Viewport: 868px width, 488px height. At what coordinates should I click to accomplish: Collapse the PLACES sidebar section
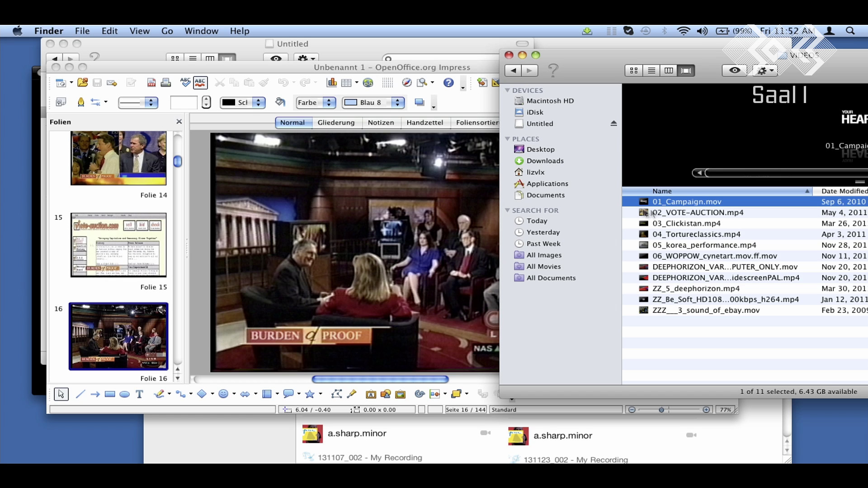507,139
